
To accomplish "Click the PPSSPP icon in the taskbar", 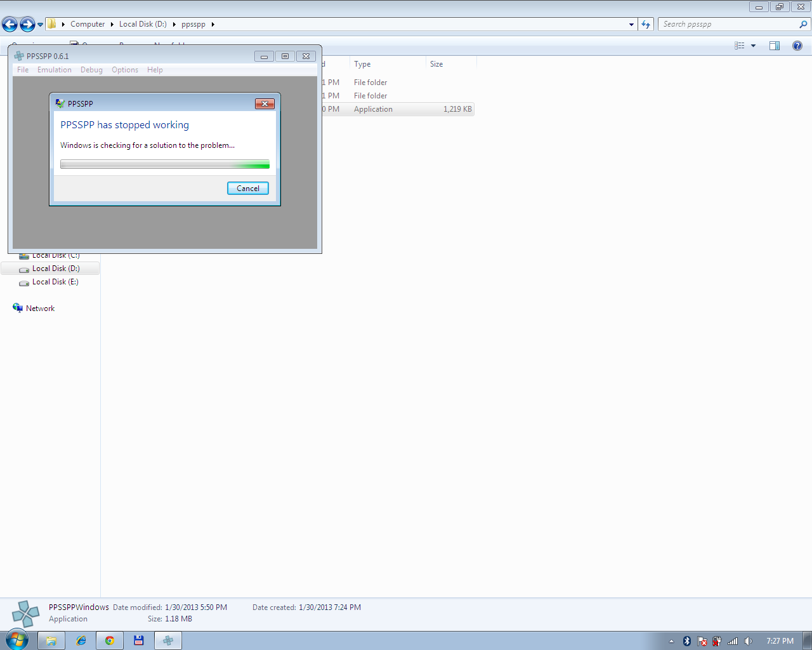I will (168, 640).
